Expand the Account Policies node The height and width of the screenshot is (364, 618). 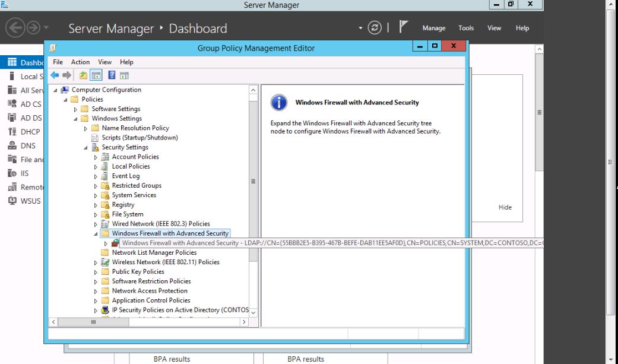[96, 157]
